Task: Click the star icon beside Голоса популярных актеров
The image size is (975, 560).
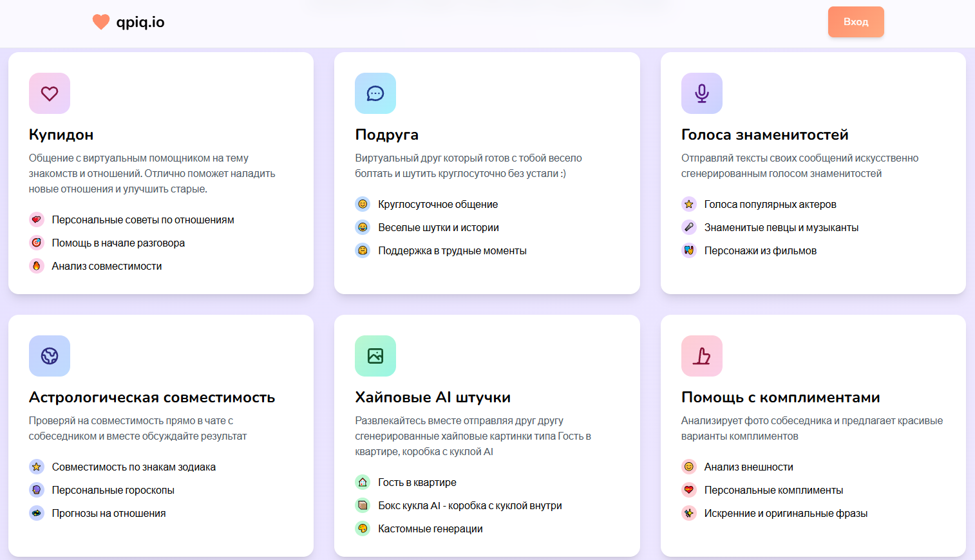Action: coord(689,204)
